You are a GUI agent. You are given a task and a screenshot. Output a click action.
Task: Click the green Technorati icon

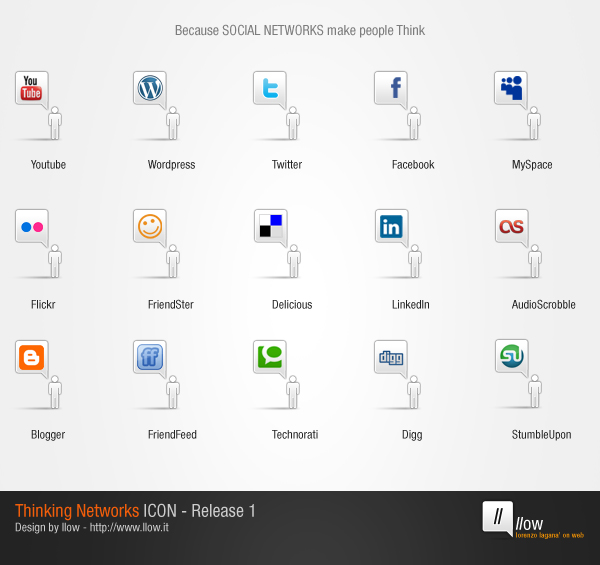click(270, 357)
